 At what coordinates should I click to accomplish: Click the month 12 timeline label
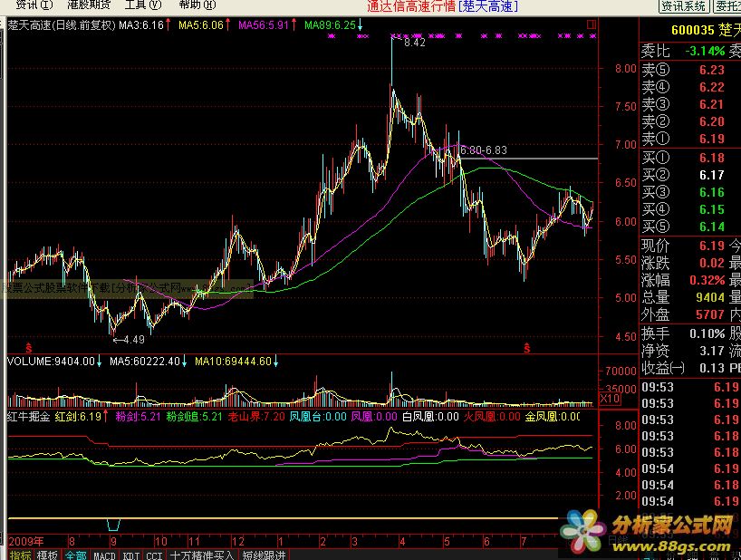click(237, 542)
